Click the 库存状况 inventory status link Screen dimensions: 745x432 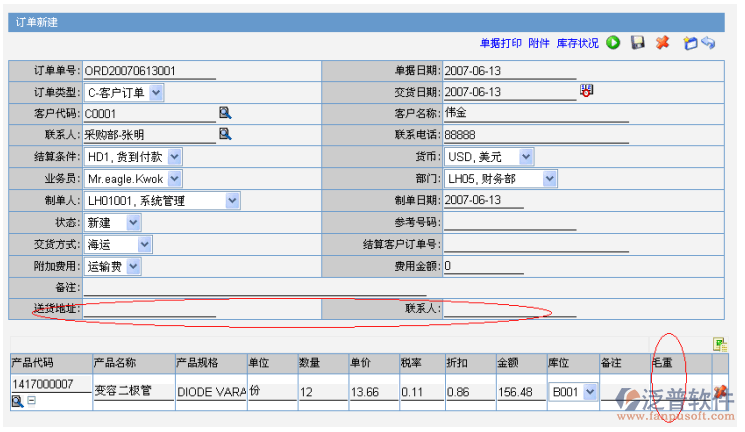click(x=577, y=43)
